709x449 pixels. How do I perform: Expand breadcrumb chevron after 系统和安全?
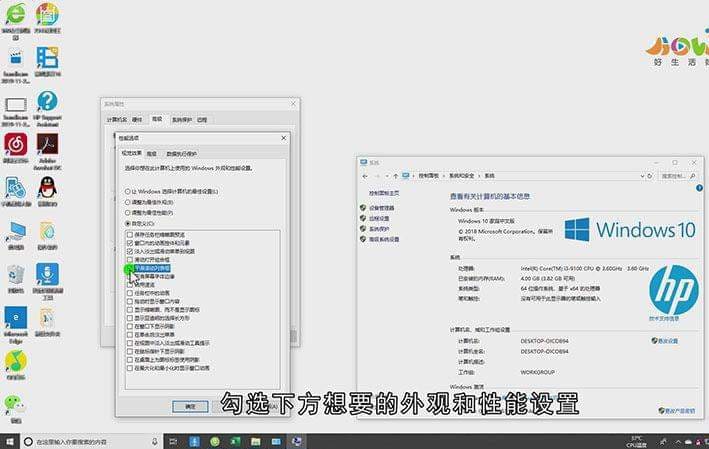point(479,176)
